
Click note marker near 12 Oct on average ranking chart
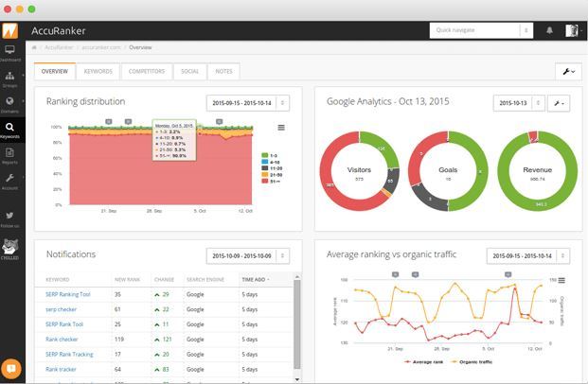[508, 274]
